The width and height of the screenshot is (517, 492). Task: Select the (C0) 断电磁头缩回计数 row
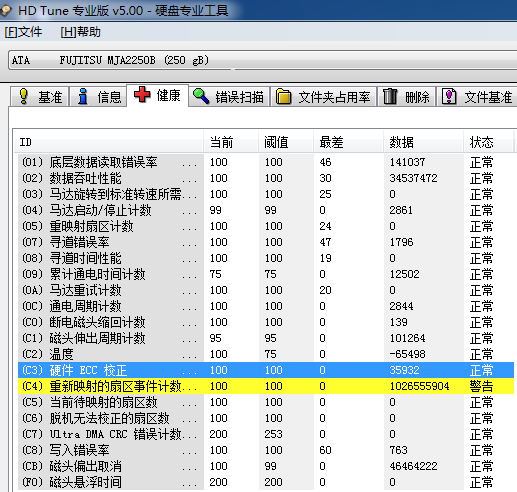coord(266,322)
